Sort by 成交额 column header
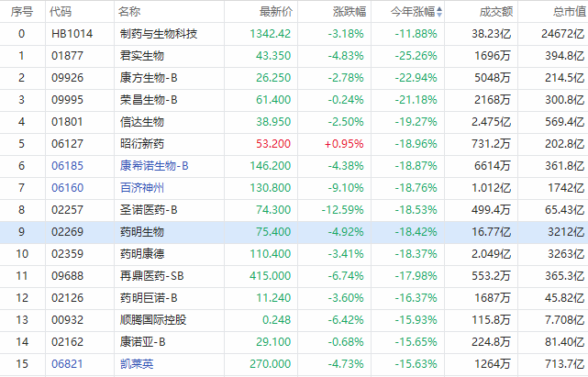Screen dimensions: 588x377 coord(496,12)
